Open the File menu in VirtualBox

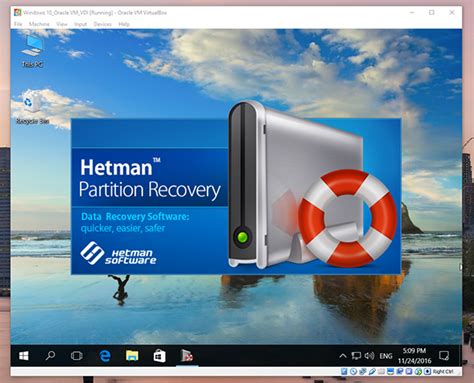[x=18, y=24]
